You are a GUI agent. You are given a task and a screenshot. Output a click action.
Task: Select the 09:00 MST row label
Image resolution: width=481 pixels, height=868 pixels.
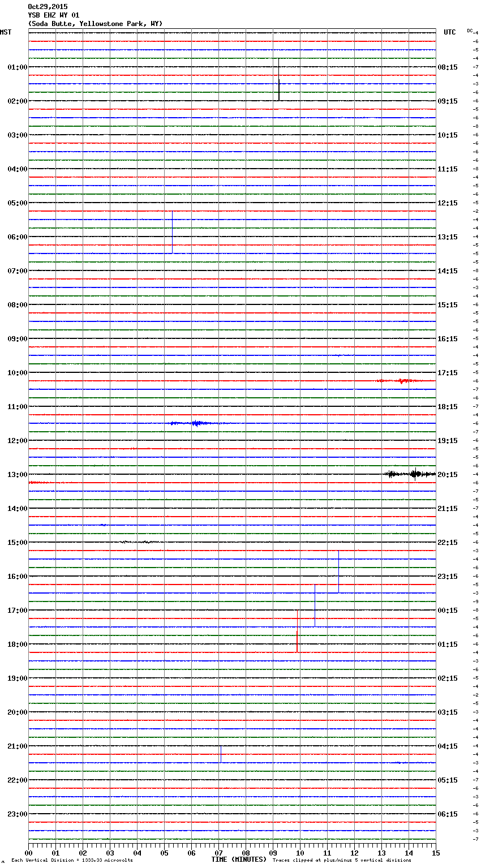pyautogui.click(x=18, y=339)
